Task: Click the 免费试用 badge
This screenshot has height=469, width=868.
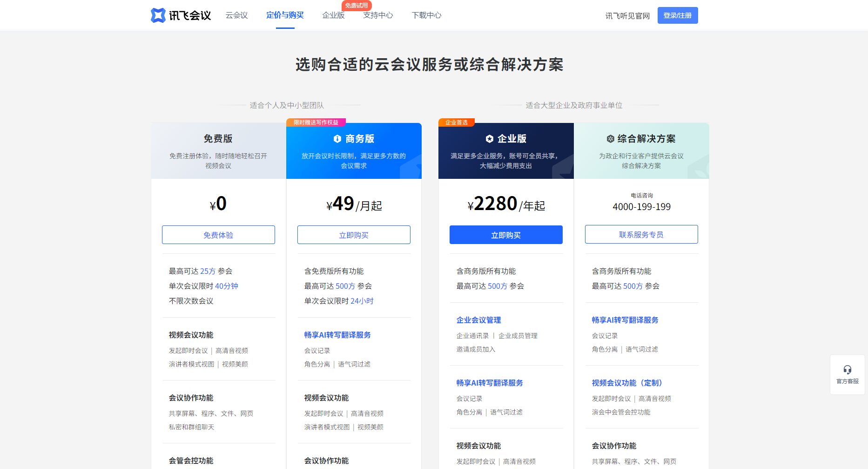Action: [x=356, y=6]
